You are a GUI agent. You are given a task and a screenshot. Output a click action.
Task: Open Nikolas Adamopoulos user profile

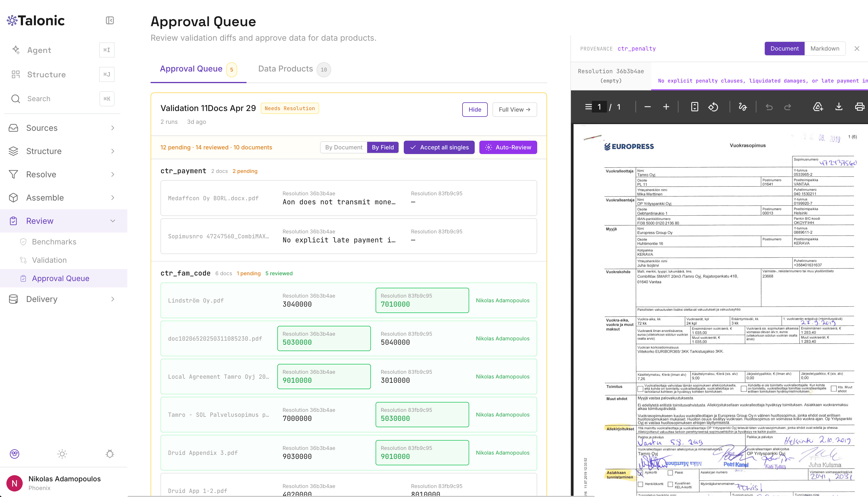63,483
